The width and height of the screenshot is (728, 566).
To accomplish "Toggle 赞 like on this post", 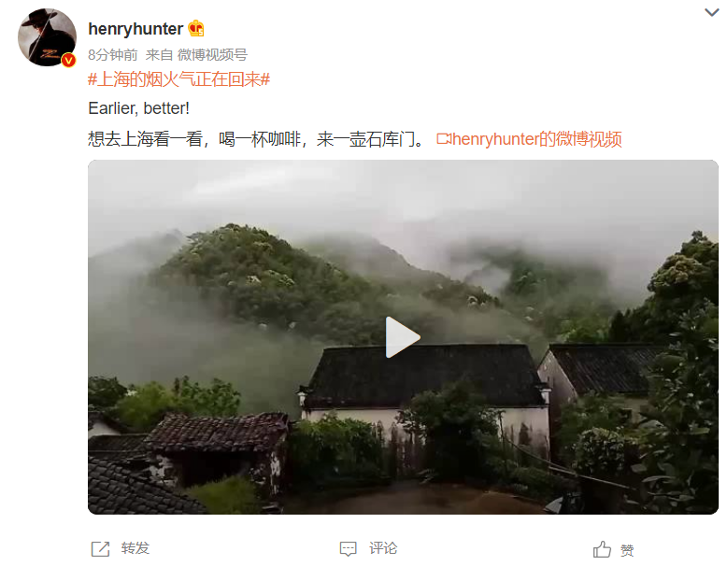I will tap(627, 550).
